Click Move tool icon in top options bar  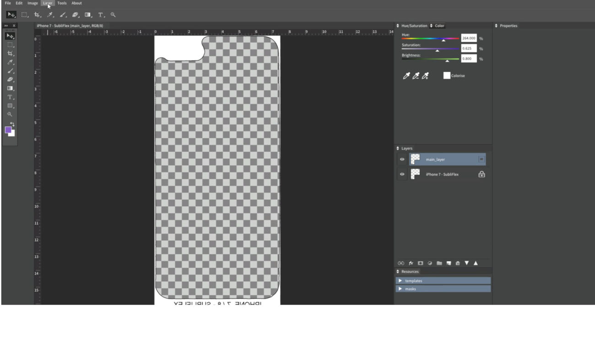click(11, 15)
